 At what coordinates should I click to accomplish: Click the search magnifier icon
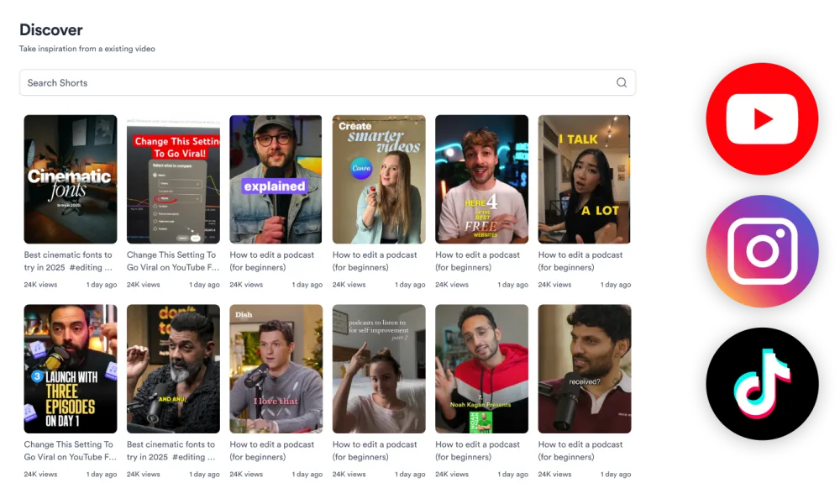[x=622, y=82]
